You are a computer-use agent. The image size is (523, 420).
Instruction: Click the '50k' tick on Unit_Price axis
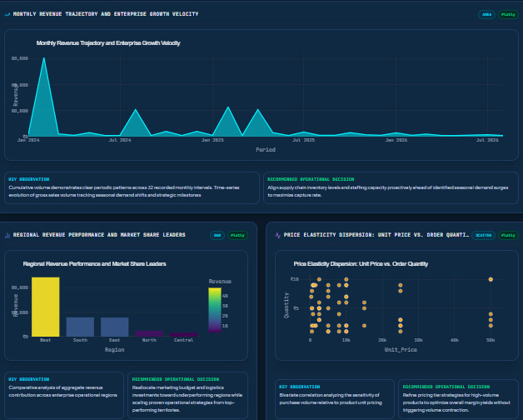(x=491, y=340)
